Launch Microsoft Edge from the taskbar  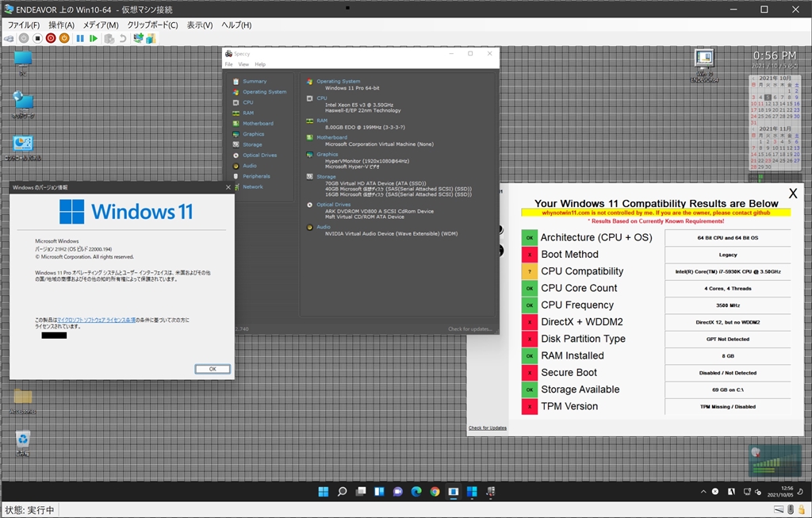tap(416, 492)
